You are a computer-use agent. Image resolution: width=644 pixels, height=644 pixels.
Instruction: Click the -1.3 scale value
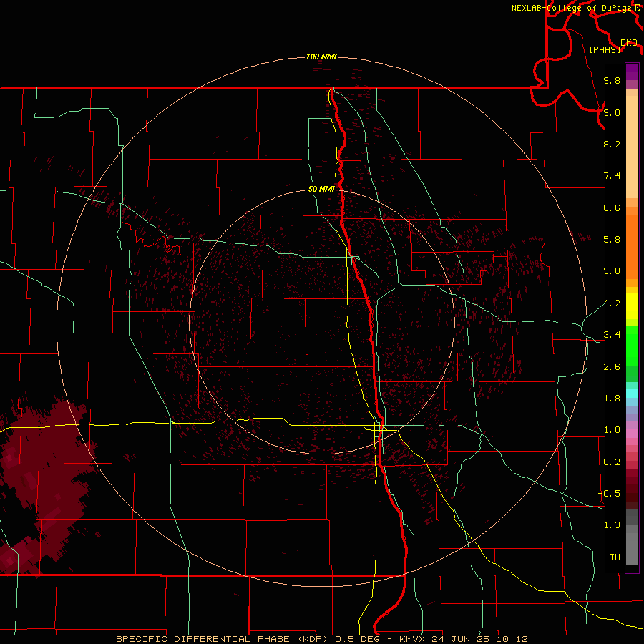[x=609, y=525]
